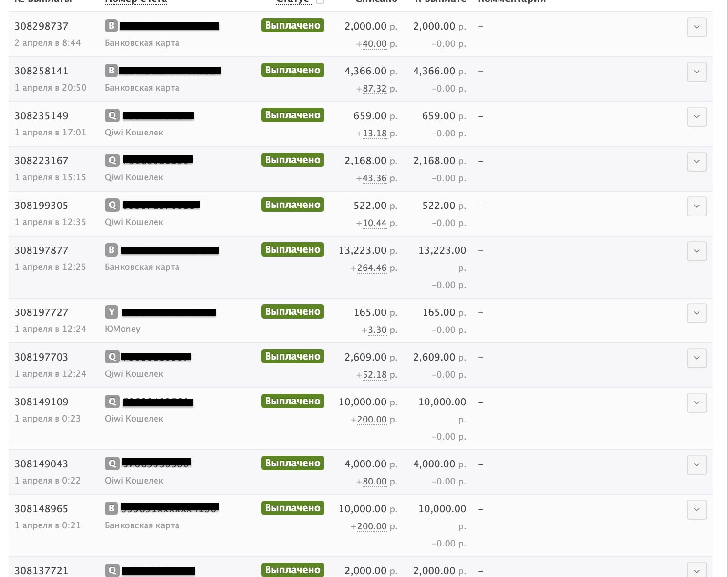
Task: Click the Qiwi icon for payout 308197703
Action: [x=112, y=357]
